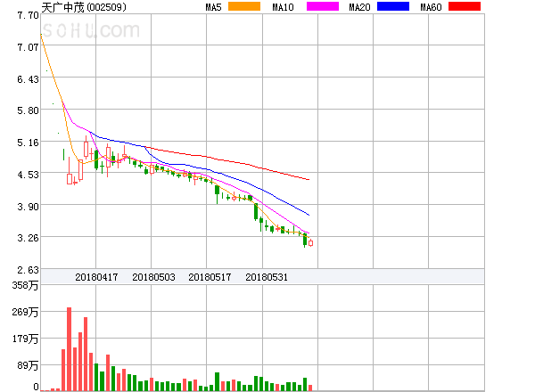Screen dimensions: 535x392
Task: Click the 6.43 price axis label
Action: pos(28,79)
